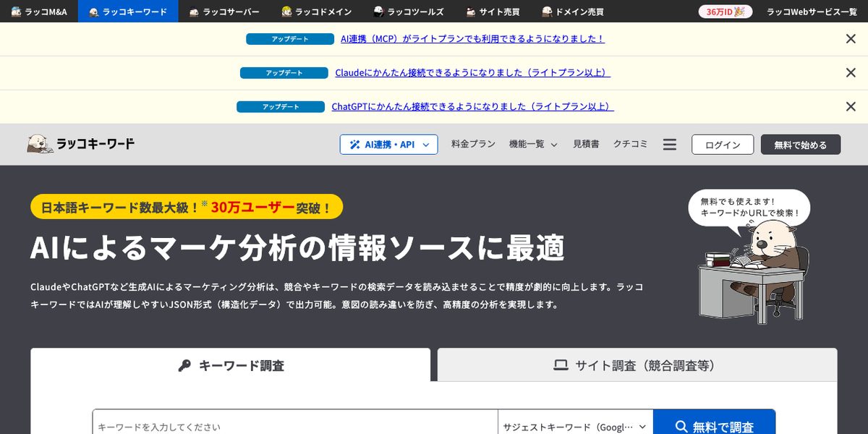Dismiss the Claude announcement banner

pyautogui.click(x=851, y=73)
